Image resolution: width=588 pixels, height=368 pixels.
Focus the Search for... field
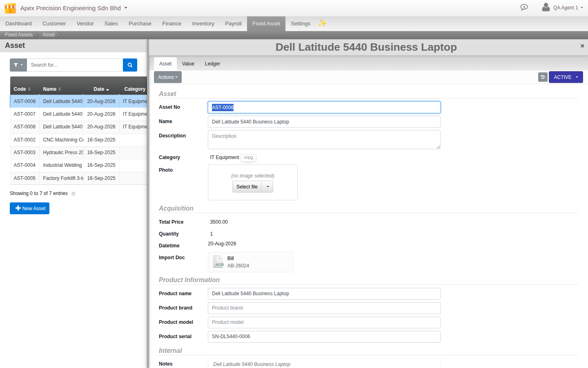(75, 65)
